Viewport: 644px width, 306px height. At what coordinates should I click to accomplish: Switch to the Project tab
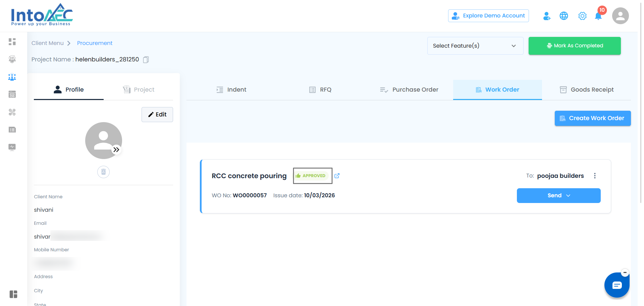click(x=139, y=90)
